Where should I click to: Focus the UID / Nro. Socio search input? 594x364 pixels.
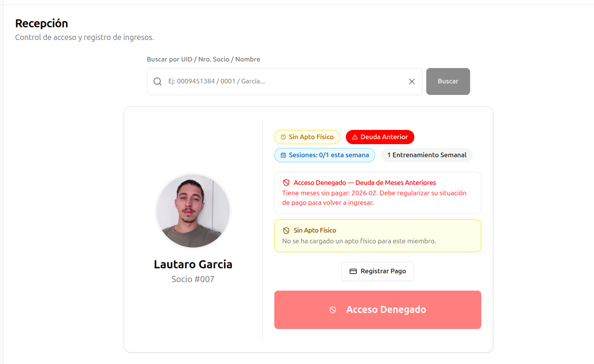pos(285,81)
